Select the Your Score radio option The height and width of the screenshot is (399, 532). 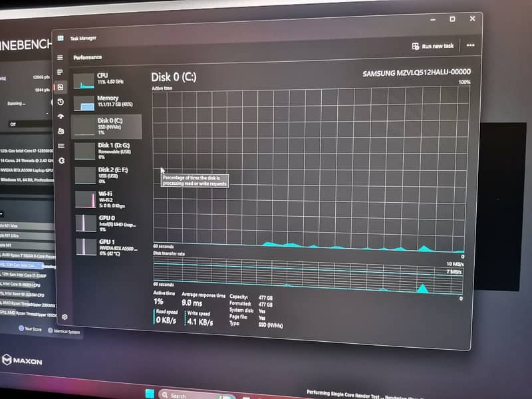click(x=21, y=329)
